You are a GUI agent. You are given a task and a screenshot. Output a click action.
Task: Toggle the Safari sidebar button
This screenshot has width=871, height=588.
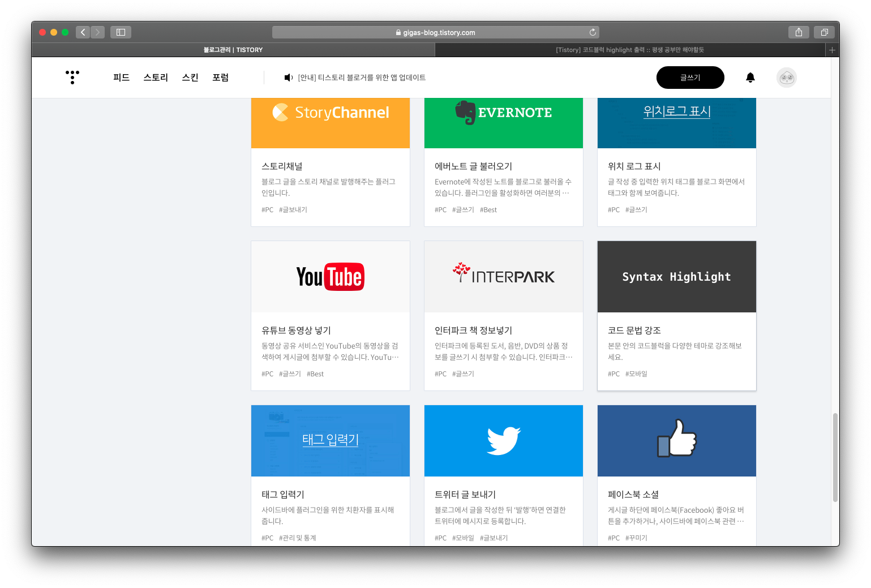tap(121, 32)
